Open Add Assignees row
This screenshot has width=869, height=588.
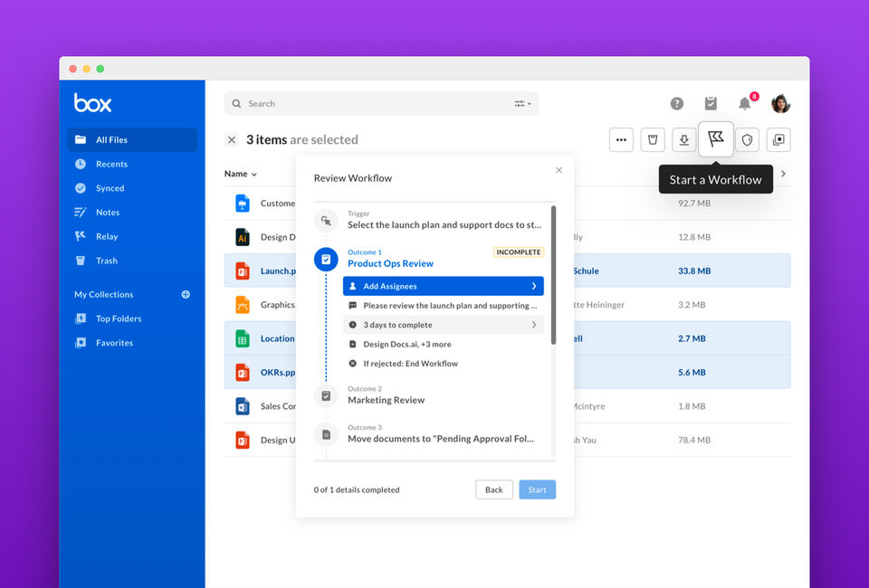[x=443, y=286]
